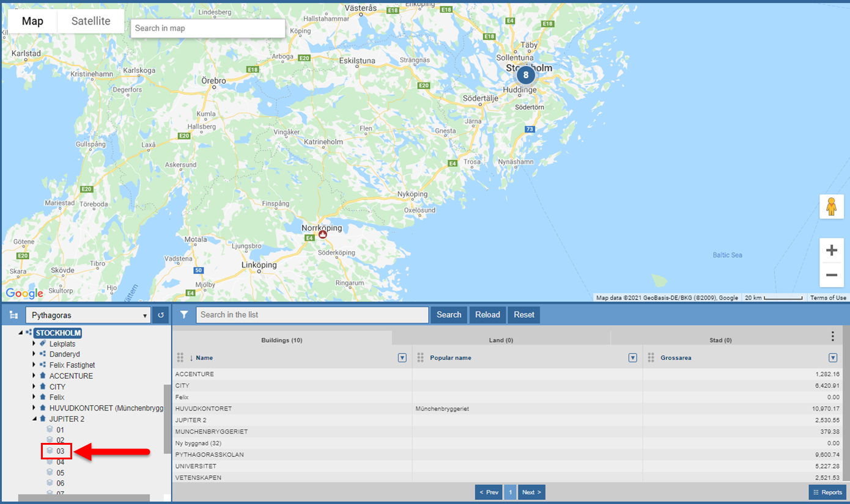The height and width of the screenshot is (504, 850).
Task: Switch to the Land (0) tab
Action: click(x=501, y=340)
